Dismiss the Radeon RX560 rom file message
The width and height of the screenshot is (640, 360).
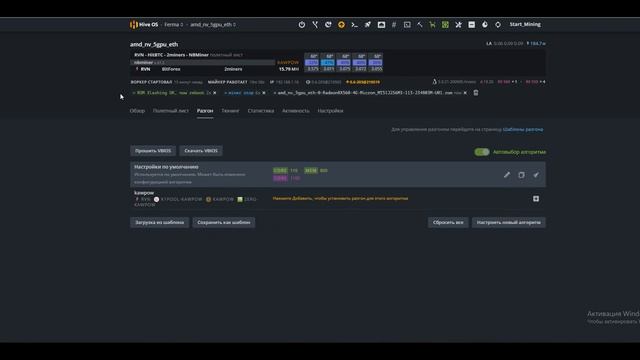[465, 93]
